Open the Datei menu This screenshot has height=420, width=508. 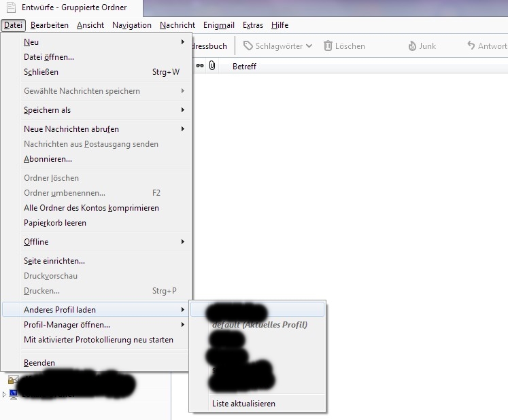[x=13, y=25]
